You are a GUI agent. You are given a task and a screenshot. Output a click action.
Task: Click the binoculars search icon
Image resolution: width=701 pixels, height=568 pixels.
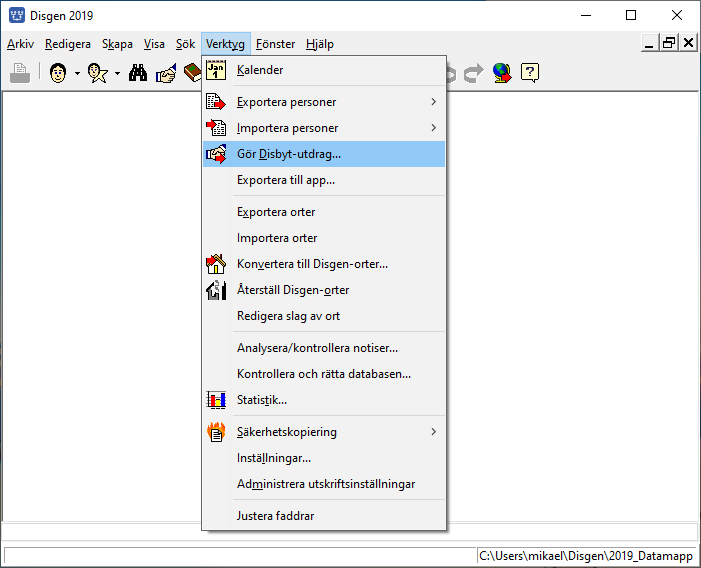click(x=138, y=73)
